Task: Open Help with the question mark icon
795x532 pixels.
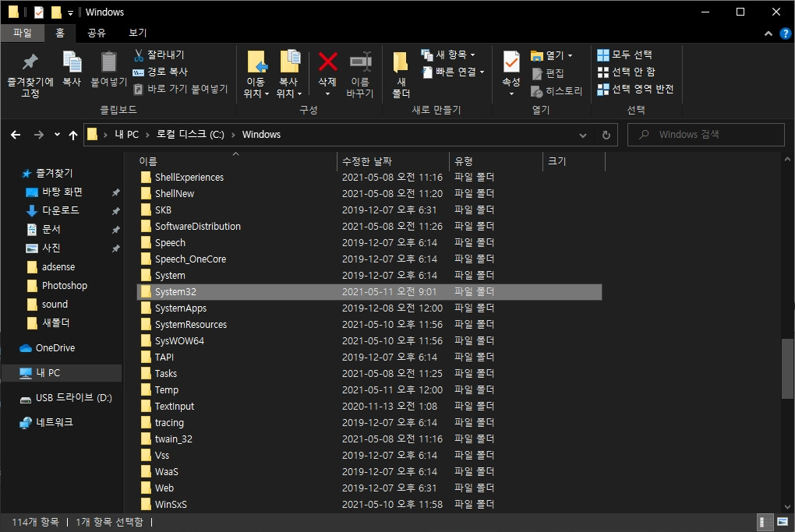Action: (786, 33)
